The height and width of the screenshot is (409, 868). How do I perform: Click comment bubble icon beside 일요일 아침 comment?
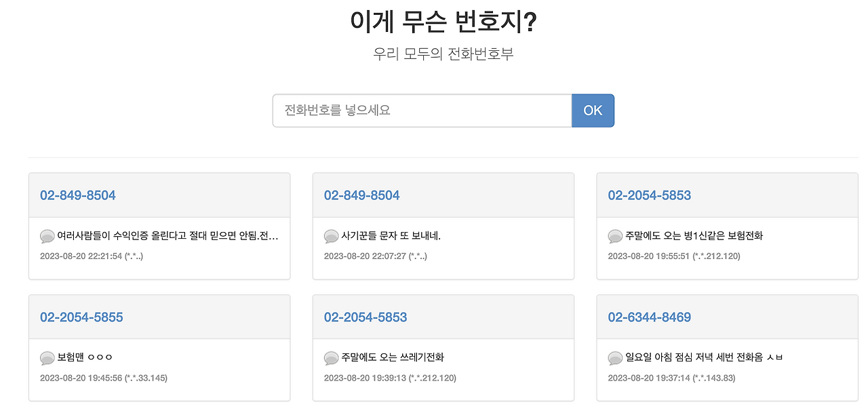click(616, 358)
